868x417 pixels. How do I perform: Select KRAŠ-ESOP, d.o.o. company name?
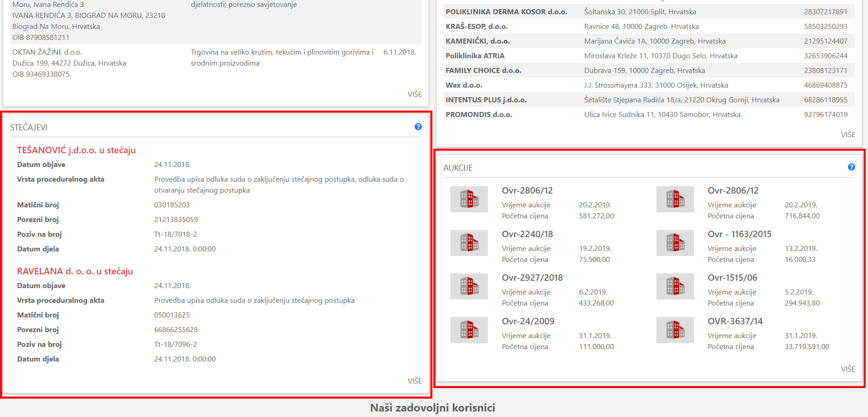pyautogui.click(x=476, y=26)
